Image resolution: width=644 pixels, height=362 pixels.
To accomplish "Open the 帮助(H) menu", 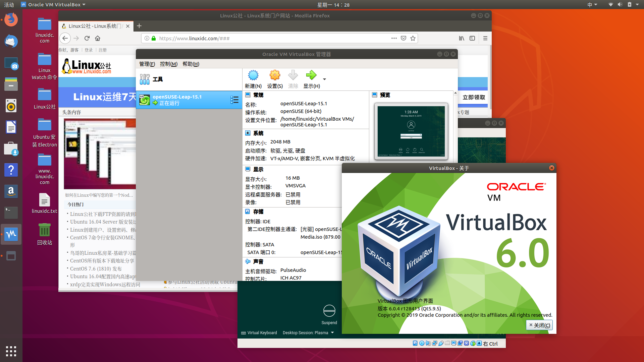I will click(191, 64).
